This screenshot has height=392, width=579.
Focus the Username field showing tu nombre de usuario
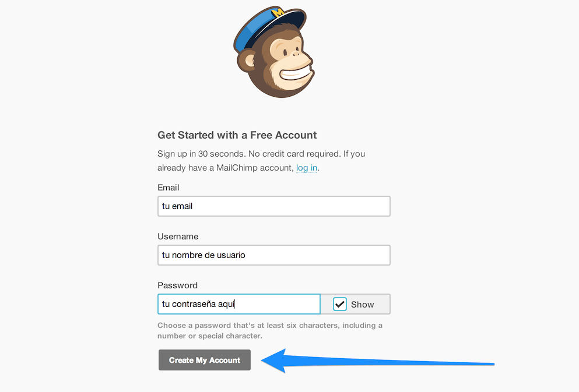(273, 255)
